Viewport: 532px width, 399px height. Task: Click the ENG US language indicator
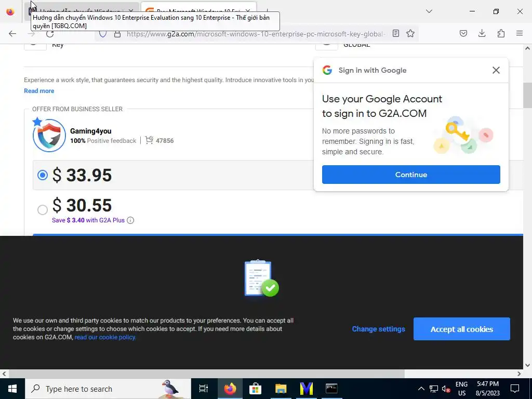click(461, 389)
